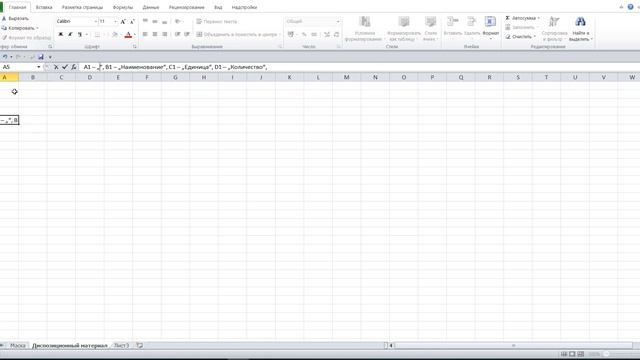Click the Copy (Копировать) button
The height and width of the screenshot is (360, 640).
(19, 28)
